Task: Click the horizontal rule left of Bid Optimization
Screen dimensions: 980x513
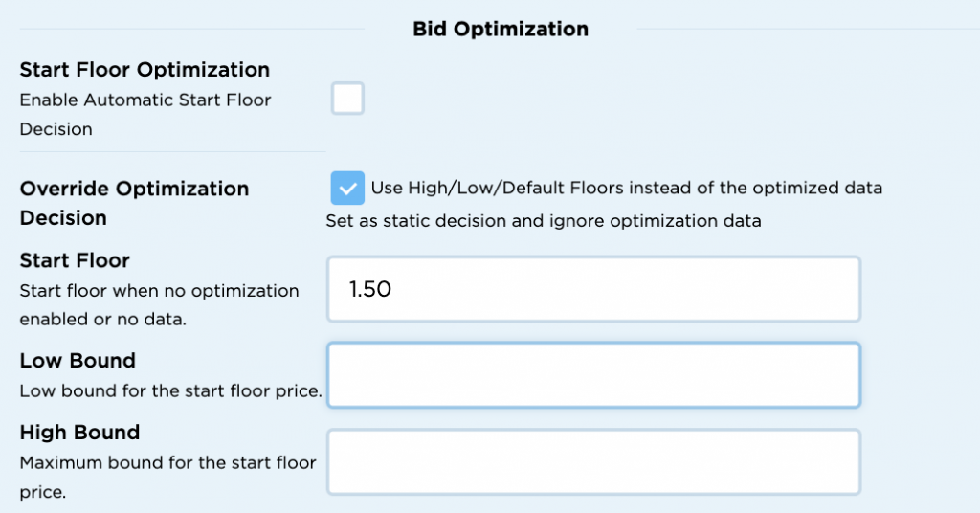Action: 191,30
